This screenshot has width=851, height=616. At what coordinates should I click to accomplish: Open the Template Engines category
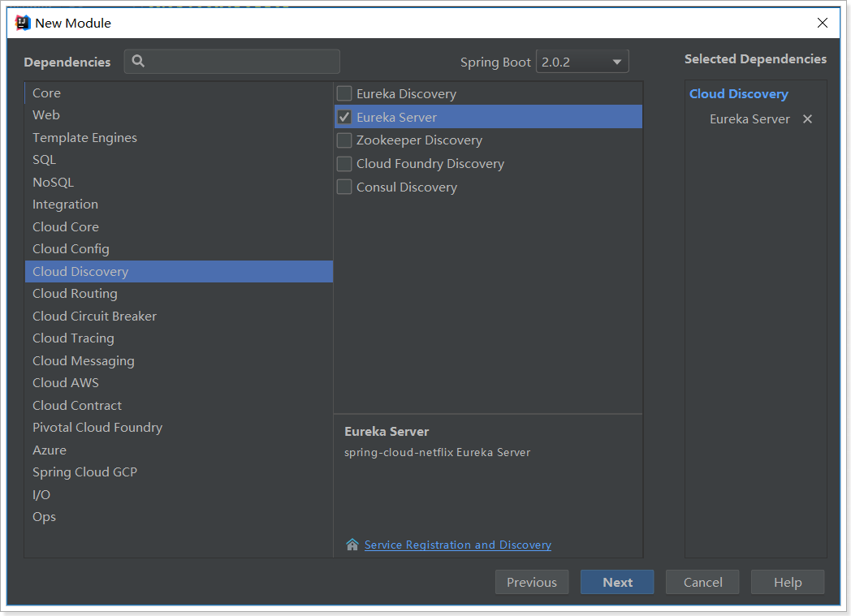[x=179, y=138]
